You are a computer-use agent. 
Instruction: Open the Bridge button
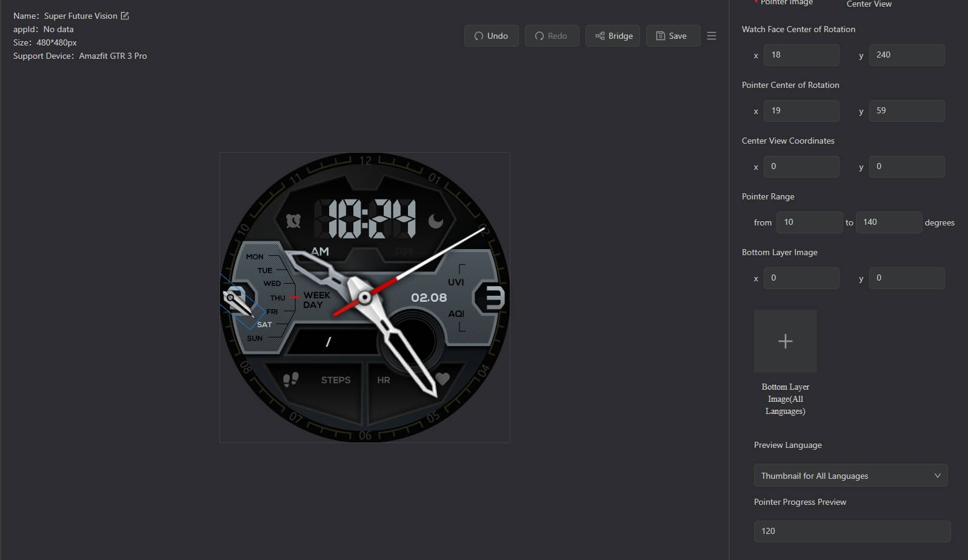pyautogui.click(x=612, y=36)
